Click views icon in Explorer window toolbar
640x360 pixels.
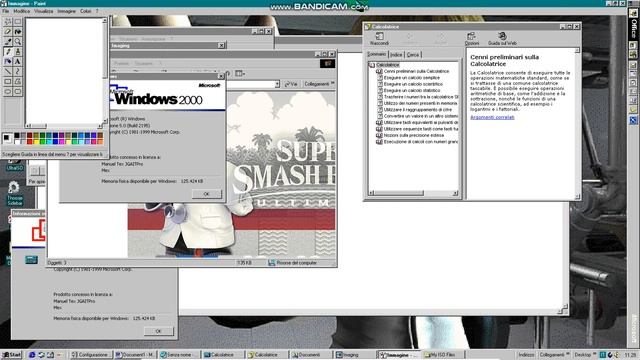coord(240,73)
